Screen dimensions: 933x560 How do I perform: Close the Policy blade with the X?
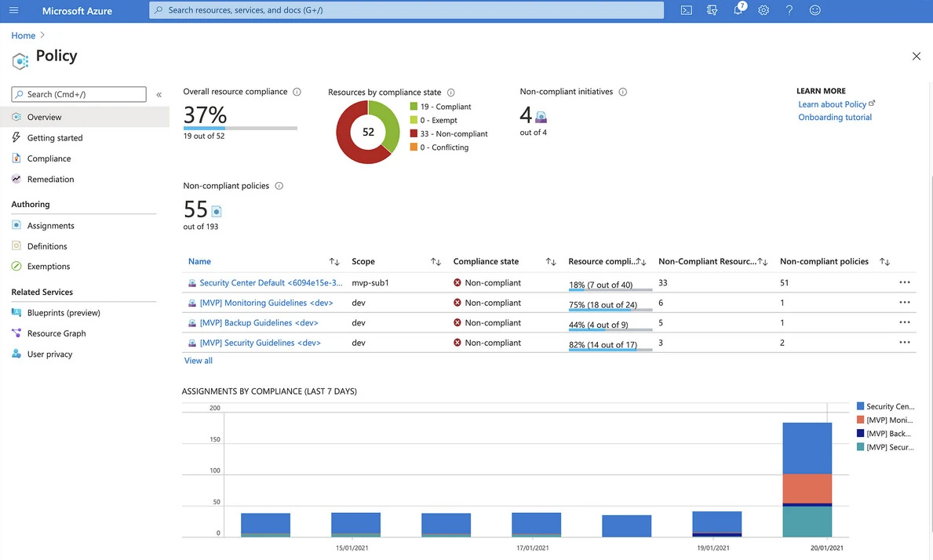[917, 56]
